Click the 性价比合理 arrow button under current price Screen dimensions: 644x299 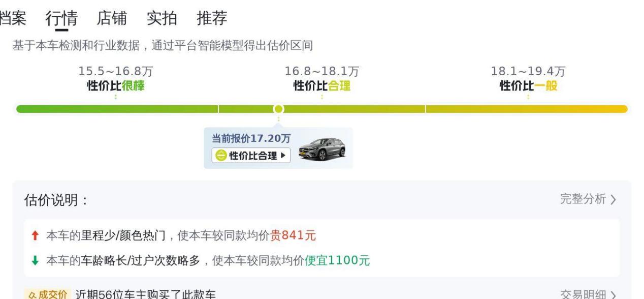[251, 156]
